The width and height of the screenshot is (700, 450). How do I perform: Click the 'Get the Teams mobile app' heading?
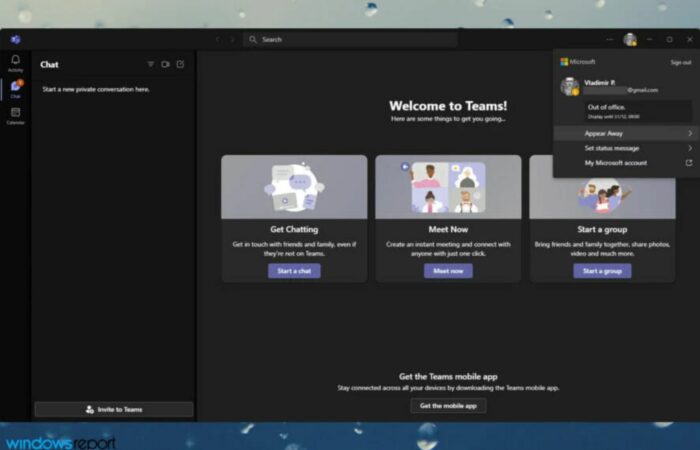click(448, 376)
